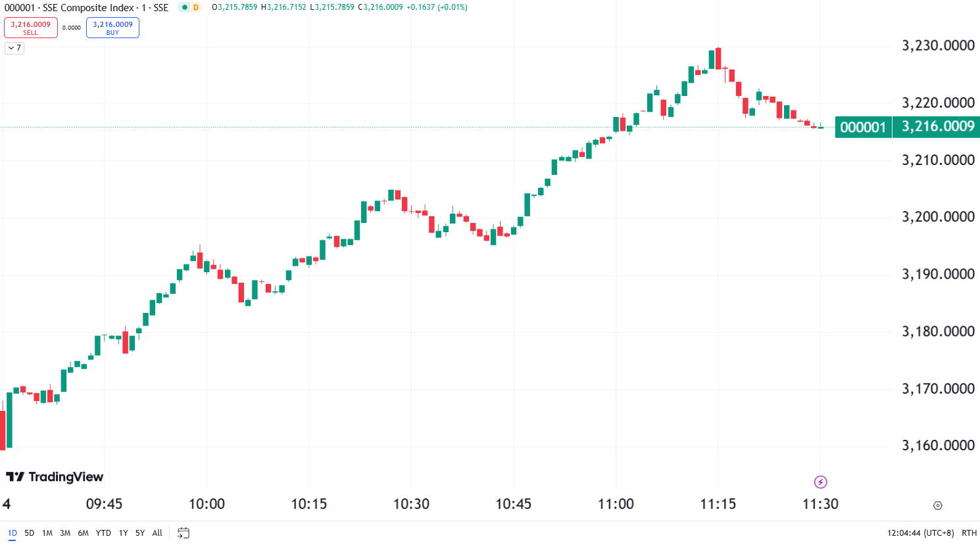Click the TradingView logo
The height and width of the screenshot is (545, 980).
[56, 477]
